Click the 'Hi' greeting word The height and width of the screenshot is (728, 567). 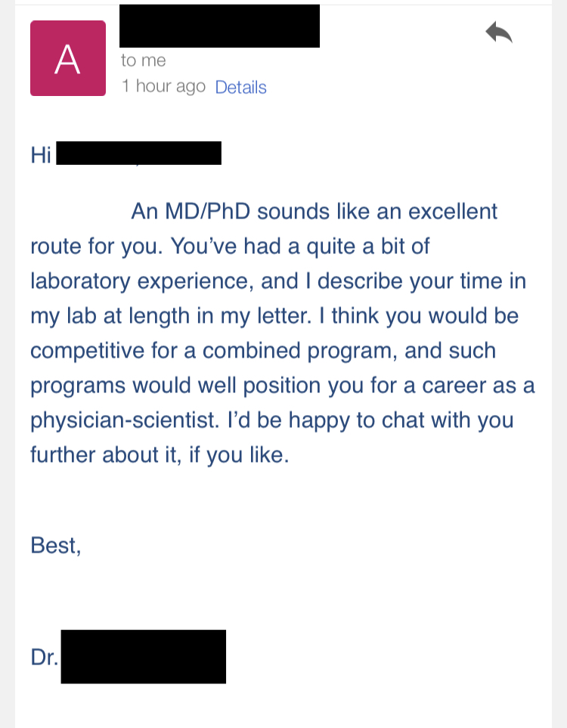[x=41, y=155]
